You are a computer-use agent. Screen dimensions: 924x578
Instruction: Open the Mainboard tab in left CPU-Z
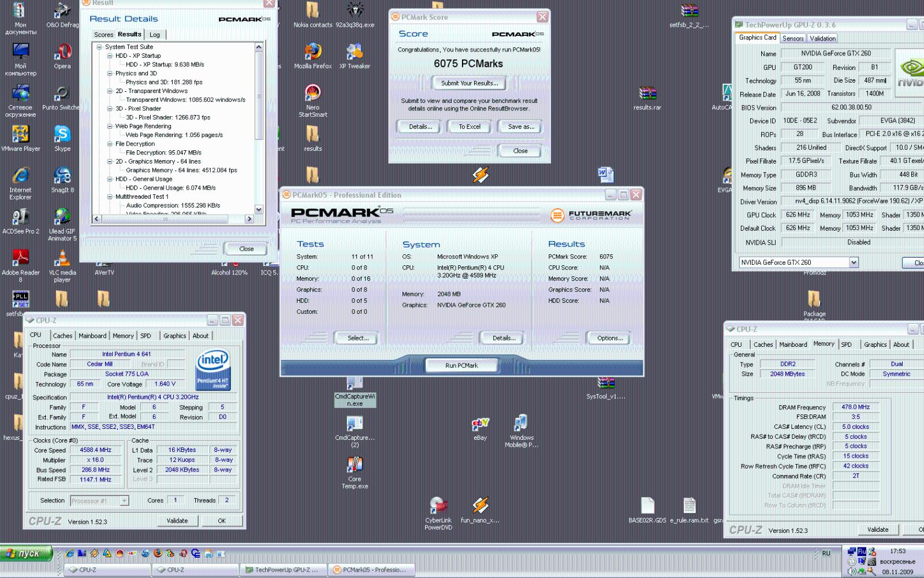(92, 336)
